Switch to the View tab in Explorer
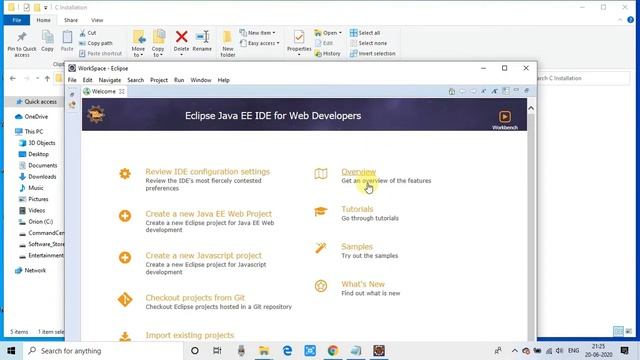Screen dimensions: 640x360 click(x=97, y=20)
